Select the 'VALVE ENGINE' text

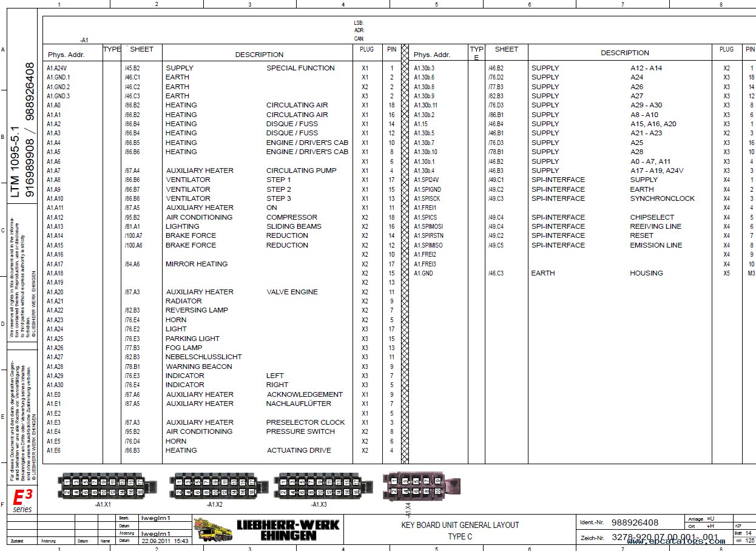(x=292, y=292)
